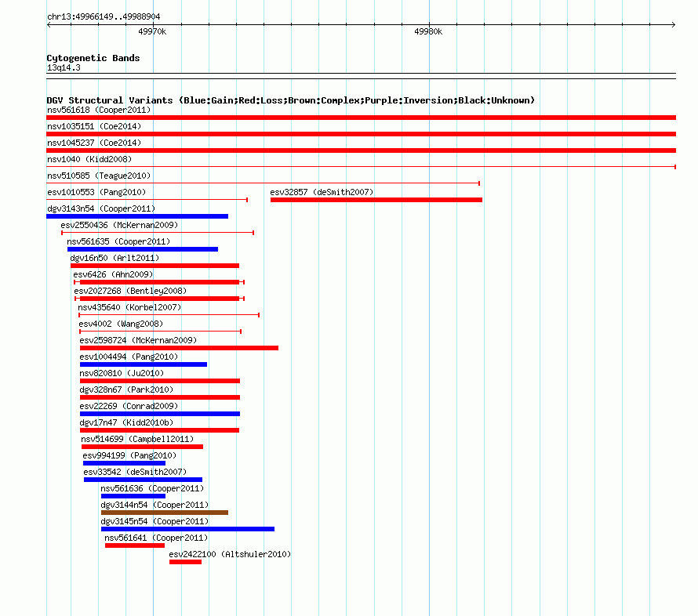Click the esv2598724 (McKernan2009) red bar

(179, 348)
